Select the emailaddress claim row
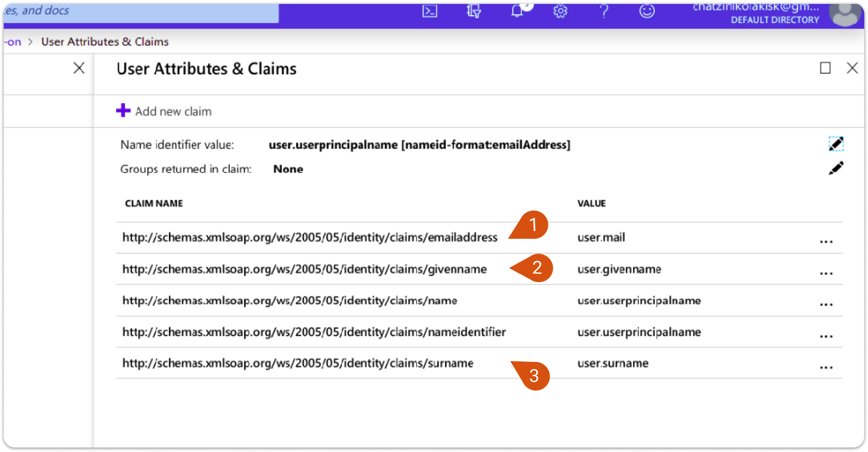This screenshot has width=868, height=452. (x=479, y=238)
